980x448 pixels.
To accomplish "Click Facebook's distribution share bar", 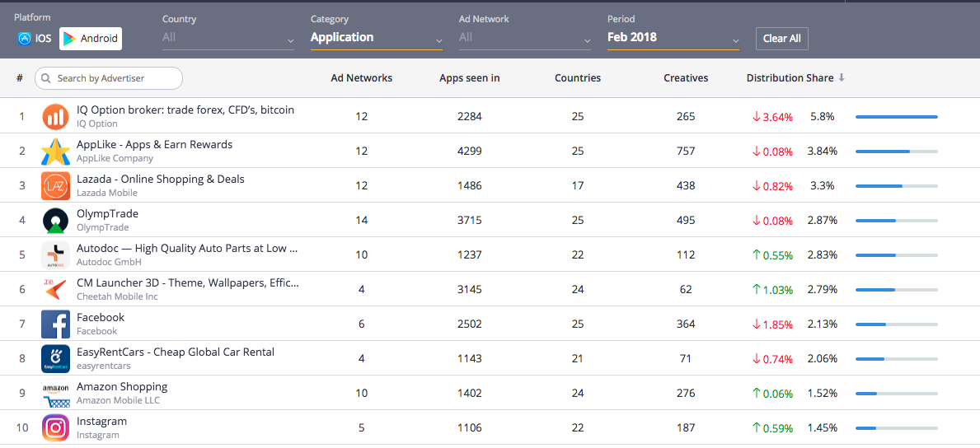I will point(896,324).
